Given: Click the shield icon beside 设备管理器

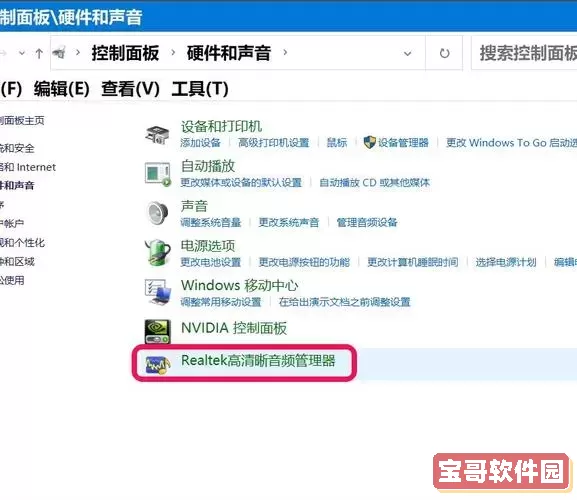Looking at the screenshot, I should [369, 142].
